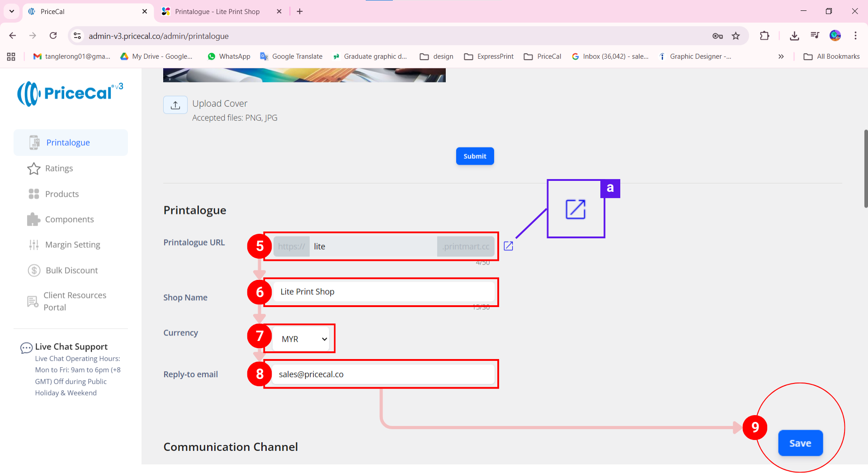Click the Shop Name text field
Viewport: 868px width, 473px height.
click(383, 292)
